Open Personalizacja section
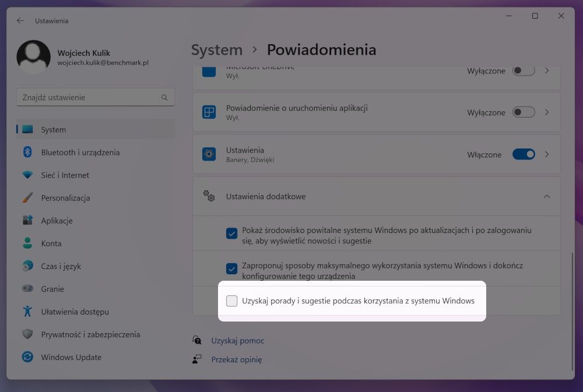The height and width of the screenshot is (392, 583). point(96,197)
